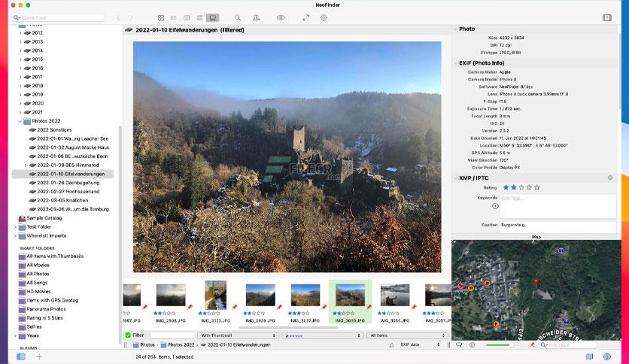Select thumbnail IMG_3037.JPG
Viewport: 629px width, 364px height.
pyautogui.click(x=305, y=302)
